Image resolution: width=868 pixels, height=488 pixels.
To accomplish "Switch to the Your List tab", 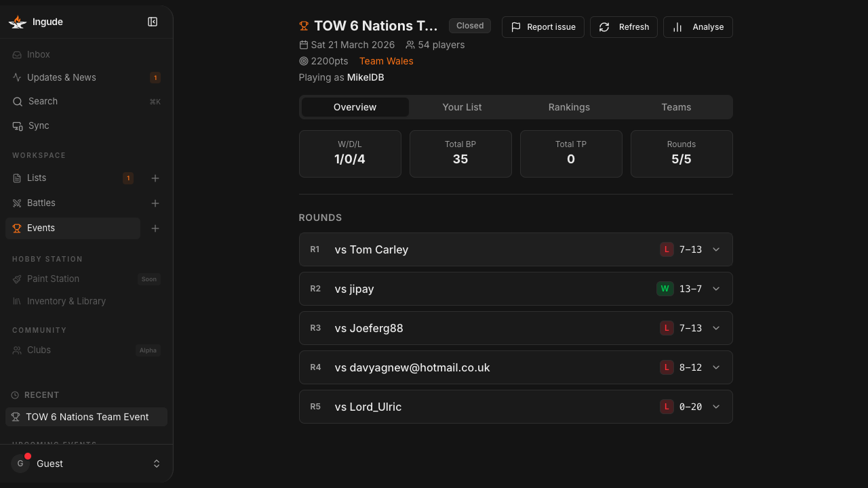I will [x=462, y=107].
